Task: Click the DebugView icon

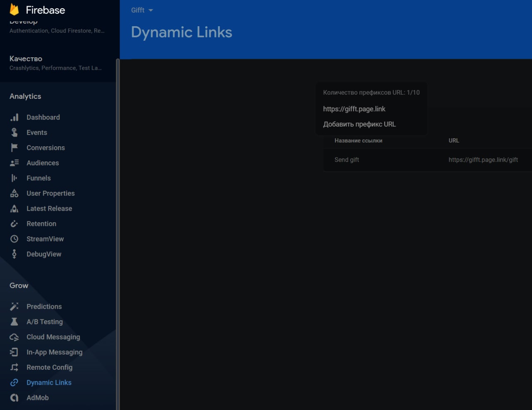Action: [14, 254]
